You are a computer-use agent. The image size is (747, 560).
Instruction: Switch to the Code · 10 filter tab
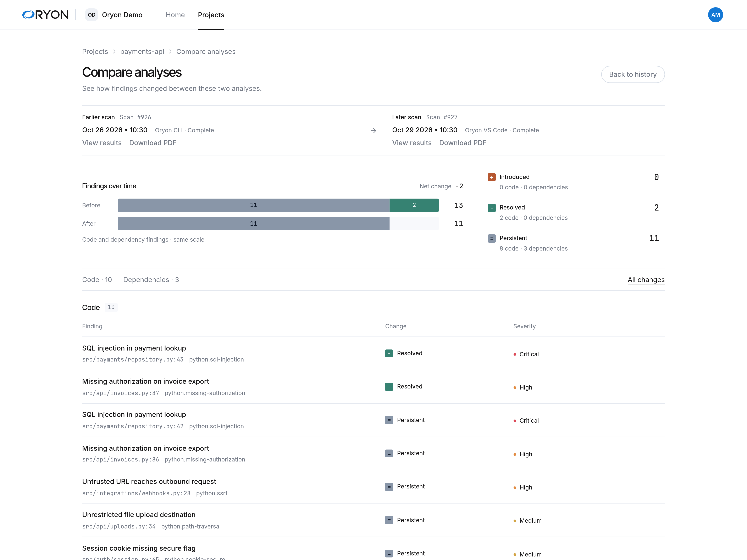[x=97, y=280]
